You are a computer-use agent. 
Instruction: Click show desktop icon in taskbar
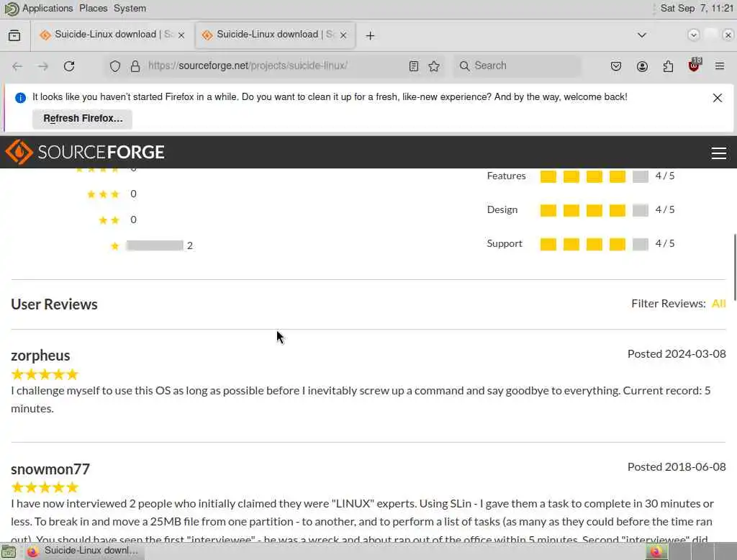pos(9,551)
